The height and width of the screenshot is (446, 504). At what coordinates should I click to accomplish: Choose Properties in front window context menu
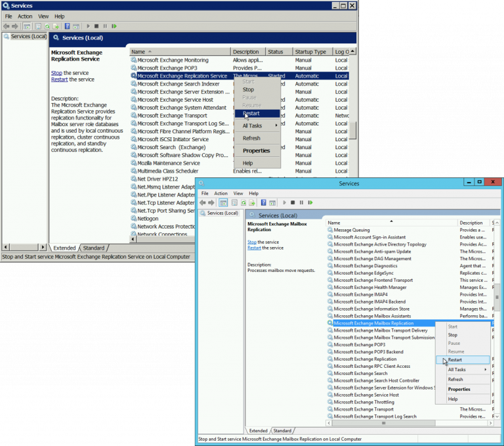point(463,390)
